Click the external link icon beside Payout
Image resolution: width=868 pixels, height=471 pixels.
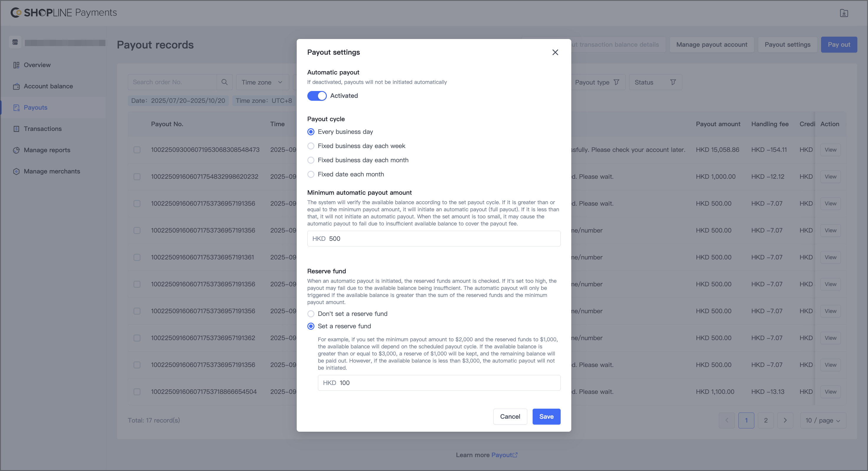pos(515,455)
